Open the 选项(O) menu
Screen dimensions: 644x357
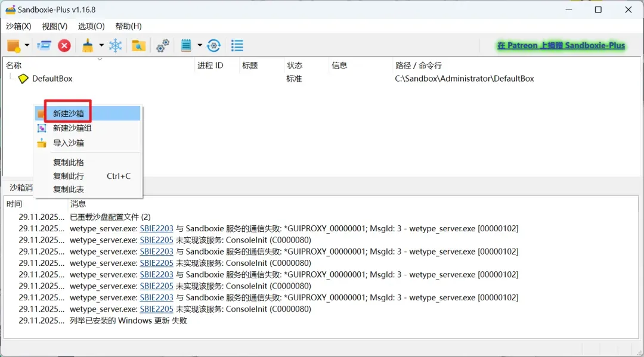(91, 26)
